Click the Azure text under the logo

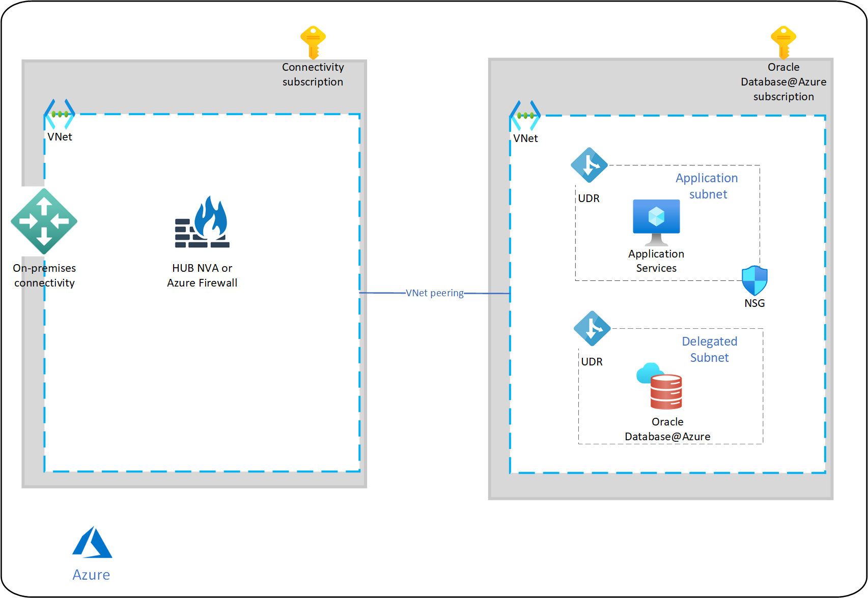point(91,575)
